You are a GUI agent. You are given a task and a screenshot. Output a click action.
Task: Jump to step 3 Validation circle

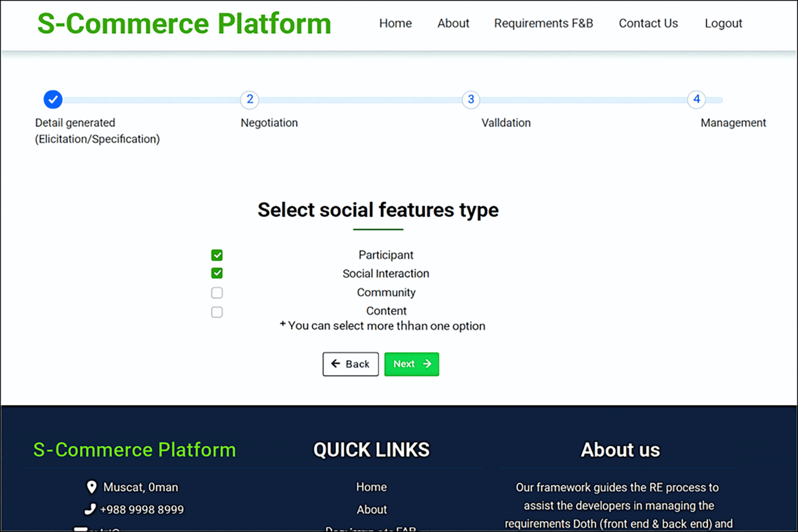(x=471, y=100)
